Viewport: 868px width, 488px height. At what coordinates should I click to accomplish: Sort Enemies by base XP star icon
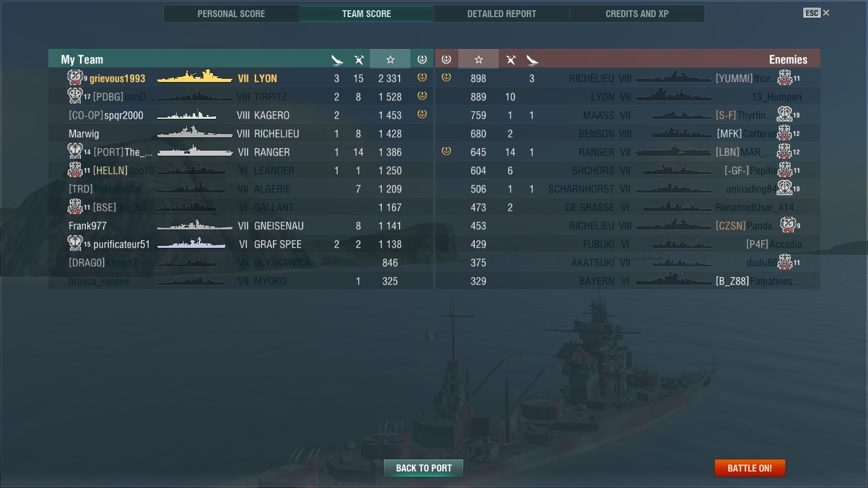[478, 59]
